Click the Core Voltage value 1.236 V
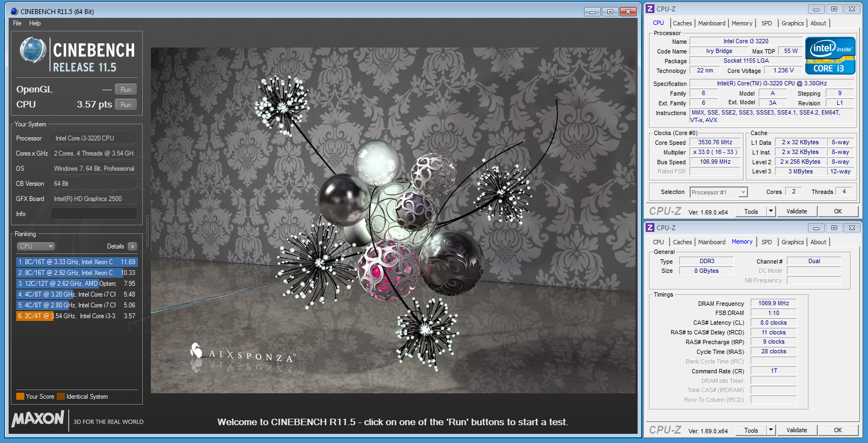This screenshot has width=868, height=443. [784, 71]
